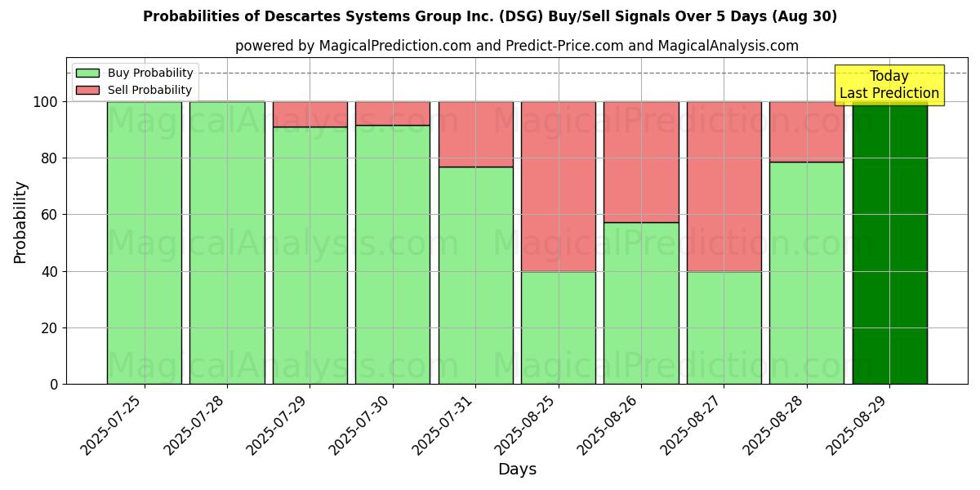
Task: Click the red sell segment for 2025-07-31
Action: point(476,134)
